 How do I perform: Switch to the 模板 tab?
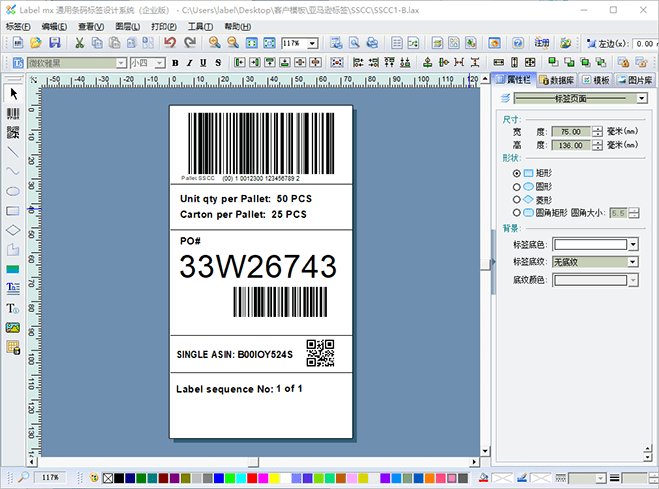point(596,80)
